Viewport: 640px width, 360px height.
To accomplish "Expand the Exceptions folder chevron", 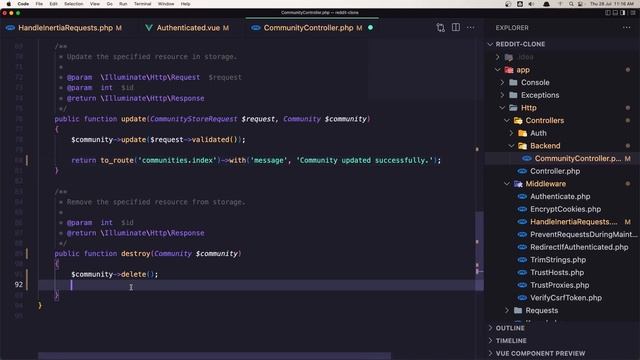I will [x=502, y=95].
